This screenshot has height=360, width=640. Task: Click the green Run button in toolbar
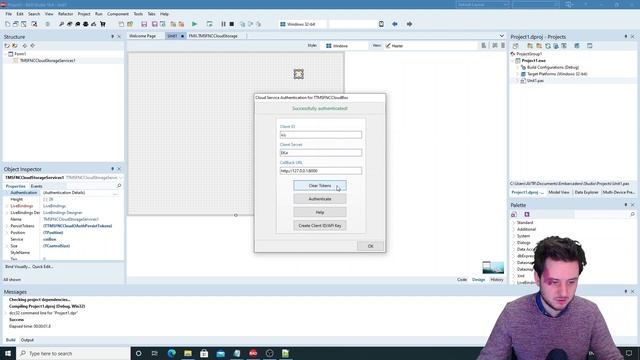click(194, 24)
